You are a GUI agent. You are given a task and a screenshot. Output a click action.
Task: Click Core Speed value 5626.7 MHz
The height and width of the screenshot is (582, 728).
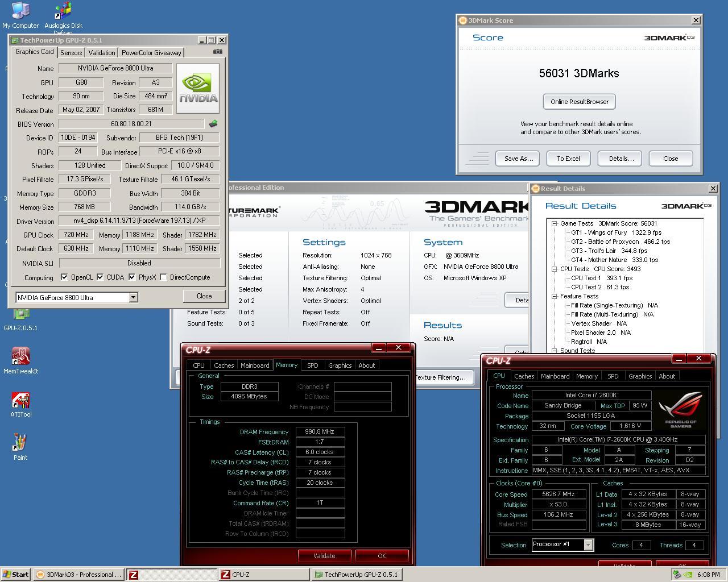tap(559, 494)
